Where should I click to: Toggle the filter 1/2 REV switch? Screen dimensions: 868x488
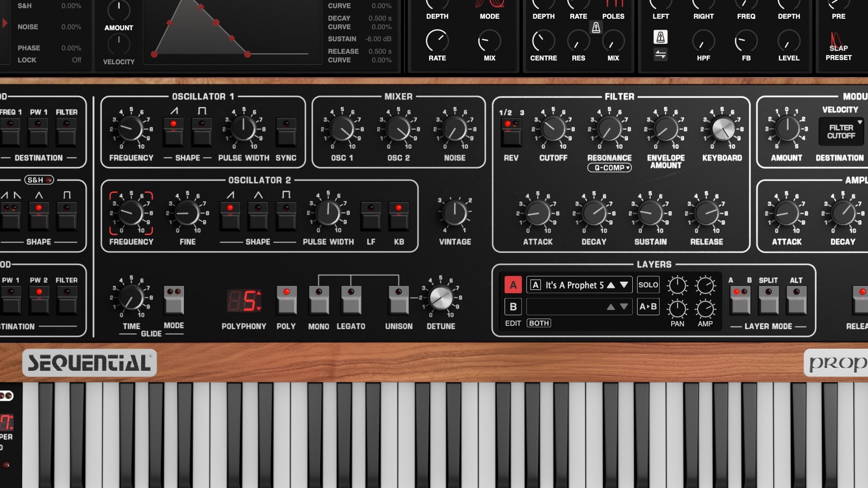(x=511, y=132)
